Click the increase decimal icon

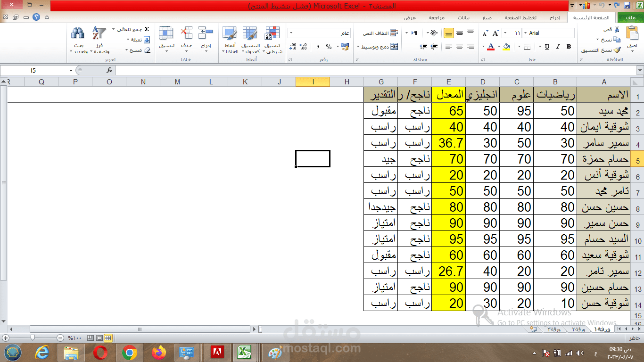coord(304,47)
